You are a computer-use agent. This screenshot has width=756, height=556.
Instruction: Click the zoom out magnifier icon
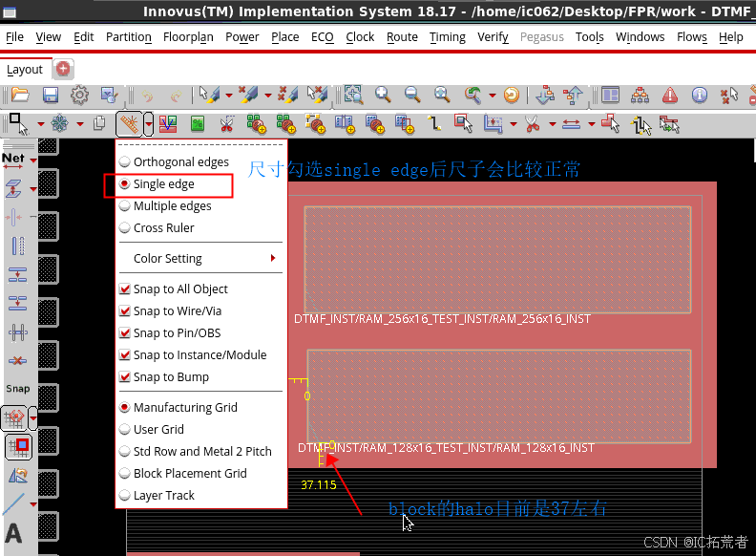(x=412, y=95)
